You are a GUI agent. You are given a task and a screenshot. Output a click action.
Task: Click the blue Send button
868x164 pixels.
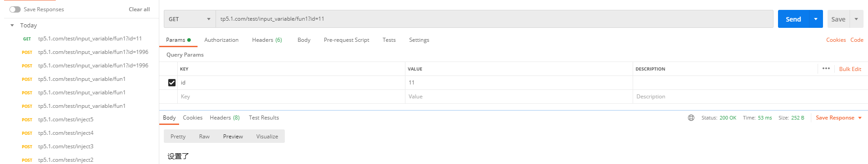point(793,19)
